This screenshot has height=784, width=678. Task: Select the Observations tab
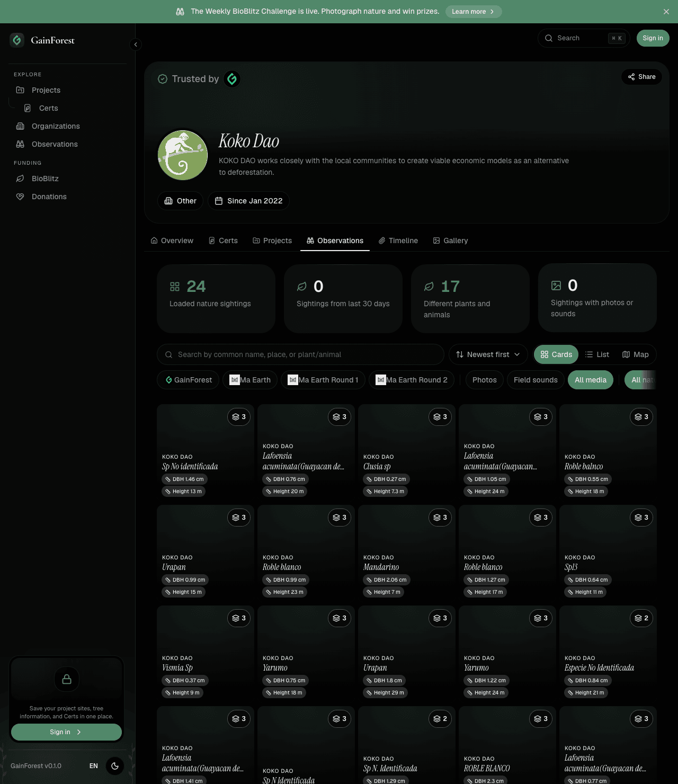click(x=335, y=240)
